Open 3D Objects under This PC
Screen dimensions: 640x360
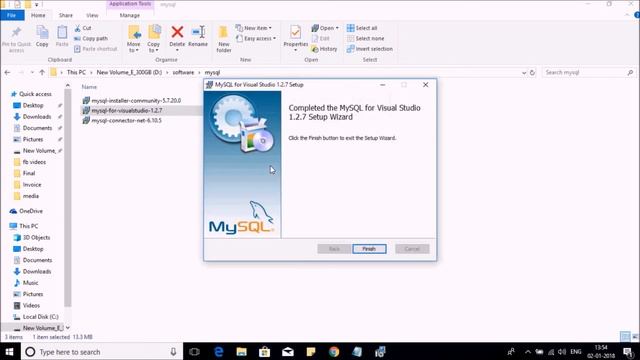pos(32,237)
